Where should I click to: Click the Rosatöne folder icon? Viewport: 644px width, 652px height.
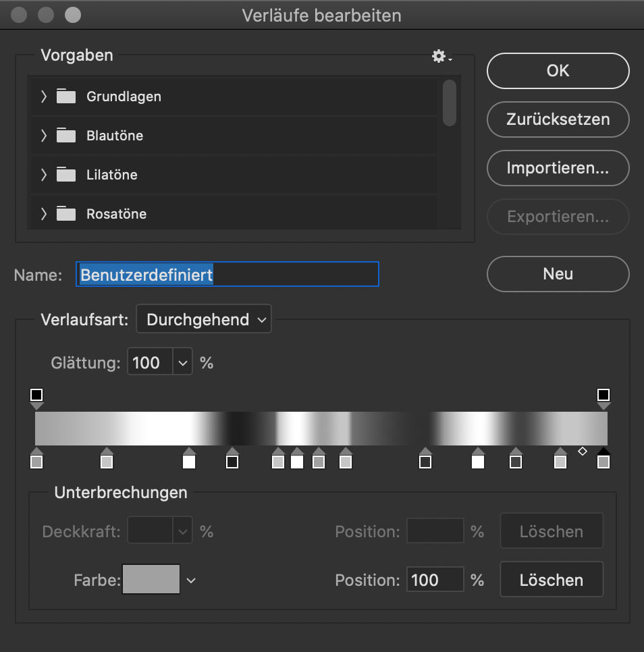click(66, 213)
